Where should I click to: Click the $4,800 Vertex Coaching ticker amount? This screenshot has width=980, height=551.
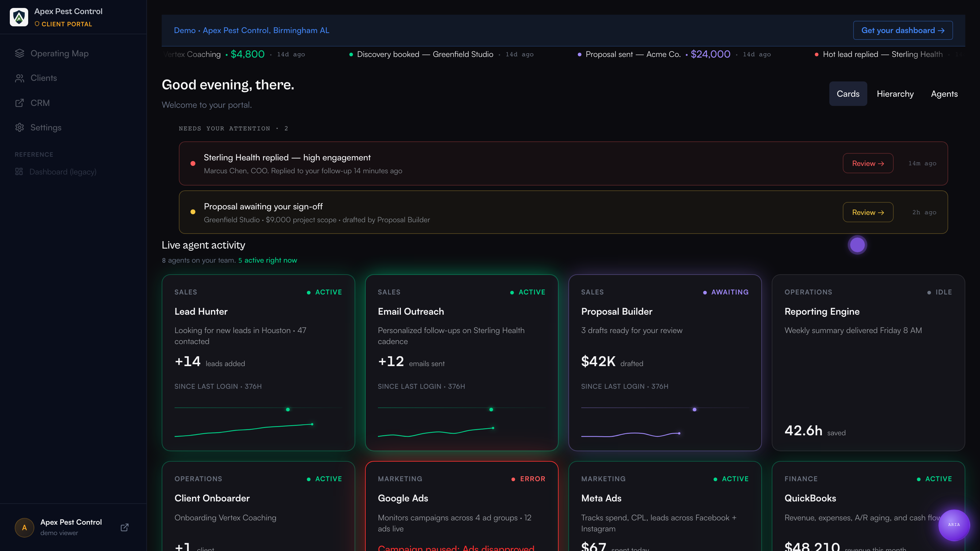pyautogui.click(x=248, y=54)
